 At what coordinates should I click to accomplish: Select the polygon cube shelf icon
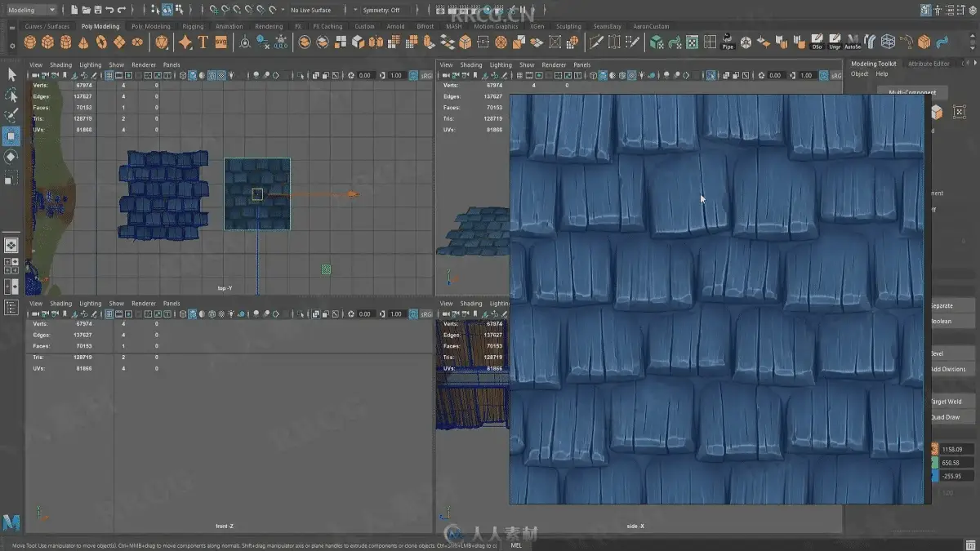pyautogui.click(x=48, y=42)
